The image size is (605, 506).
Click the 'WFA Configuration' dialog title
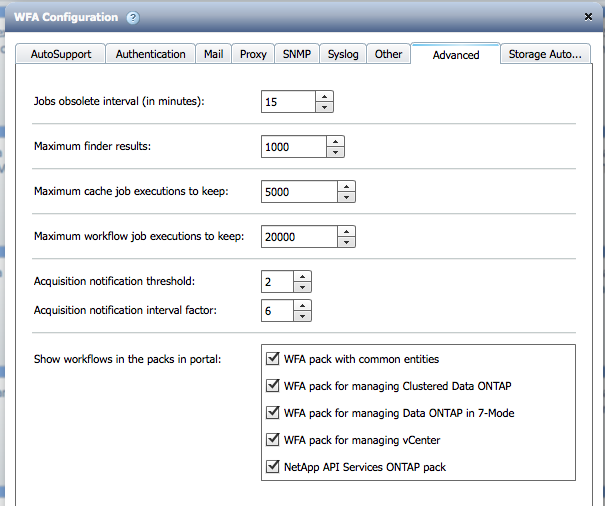pos(66,17)
